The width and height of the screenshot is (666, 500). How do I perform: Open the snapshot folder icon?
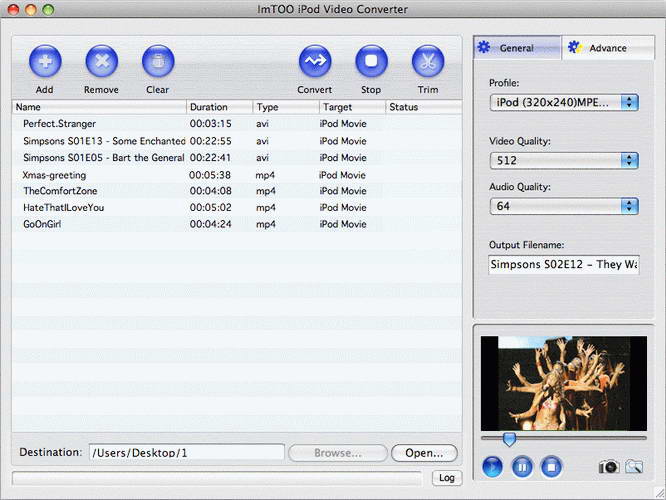click(634, 466)
